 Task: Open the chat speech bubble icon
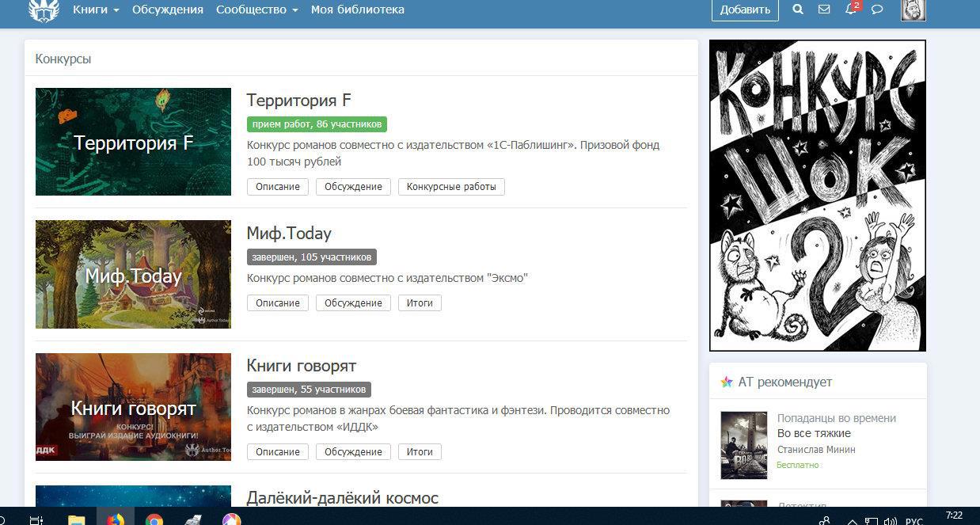point(877,10)
